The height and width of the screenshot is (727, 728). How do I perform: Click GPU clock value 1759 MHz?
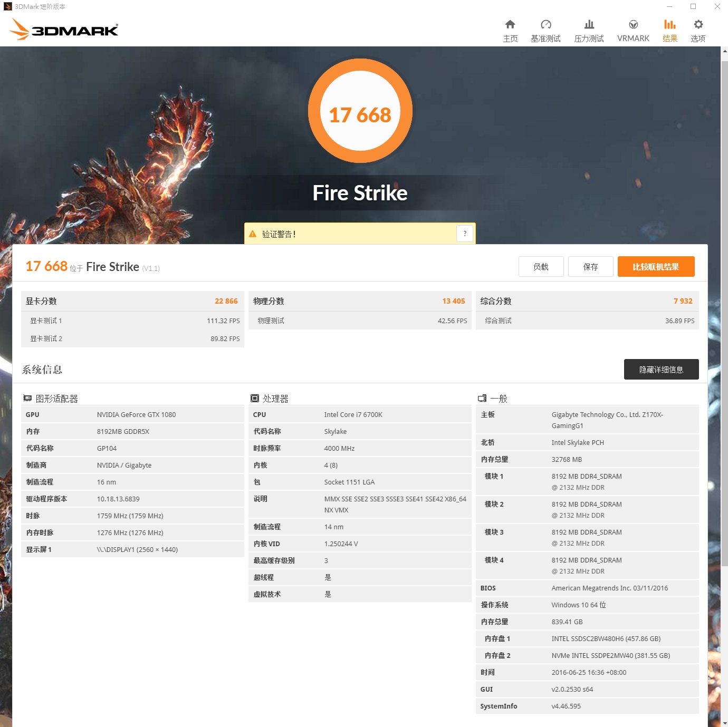130,516
